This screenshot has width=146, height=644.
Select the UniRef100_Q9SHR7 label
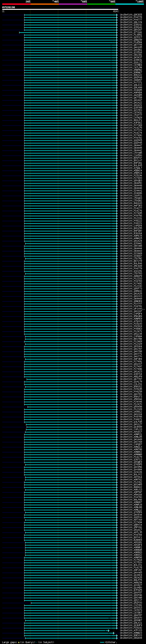point(131,620)
